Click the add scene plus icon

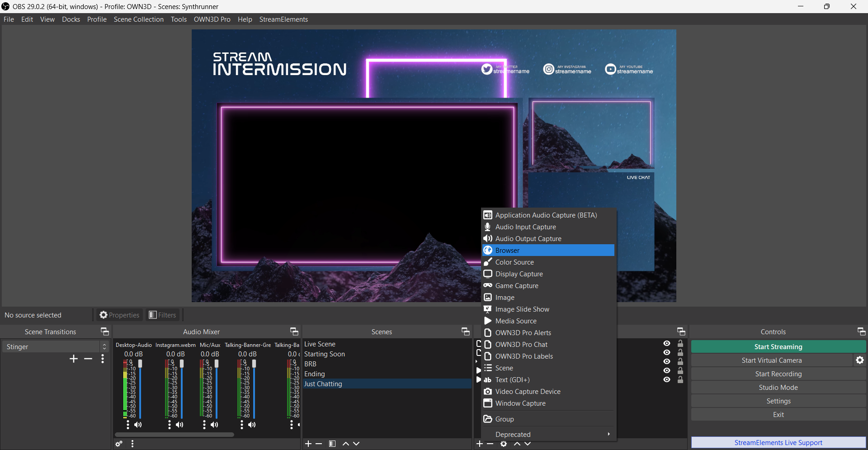click(x=309, y=444)
